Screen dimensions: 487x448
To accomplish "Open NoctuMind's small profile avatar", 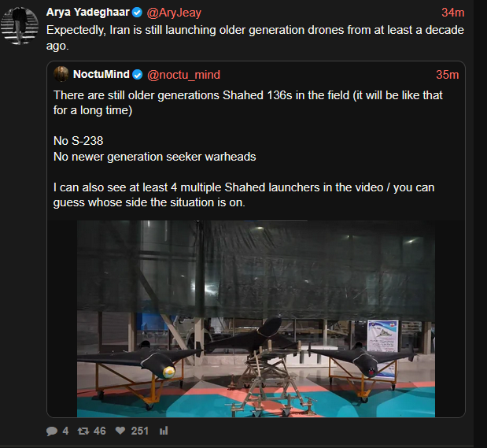I will (61, 74).
